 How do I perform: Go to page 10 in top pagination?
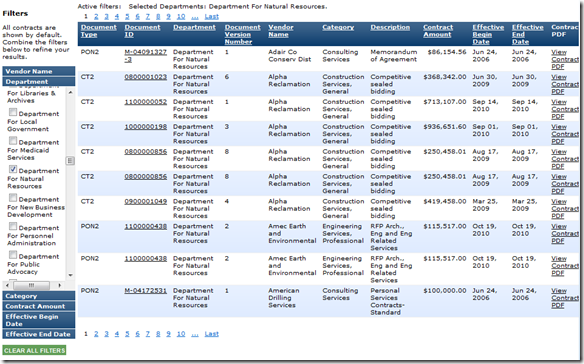[181, 16]
